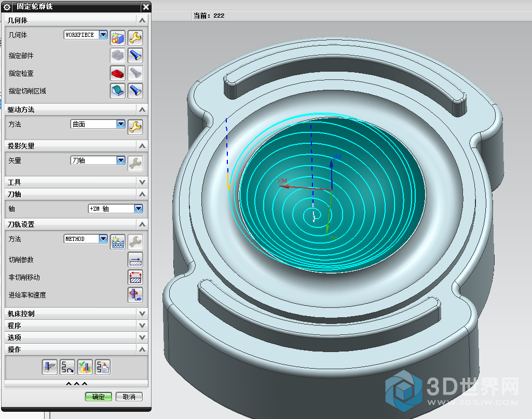Screen dimensions: 532x419
Task: Open feeds and speeds (进给率和速度) icon
Action: click(135, 295)
